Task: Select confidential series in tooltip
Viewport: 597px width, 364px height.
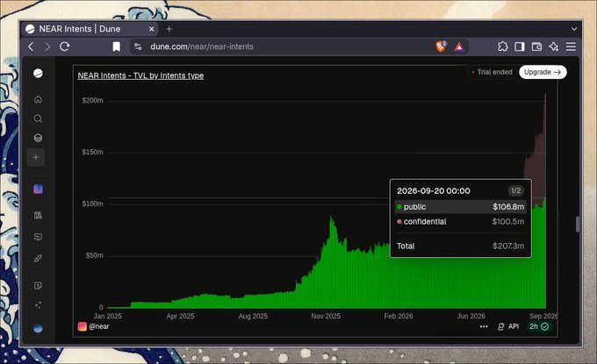Action: pos(461,222)
